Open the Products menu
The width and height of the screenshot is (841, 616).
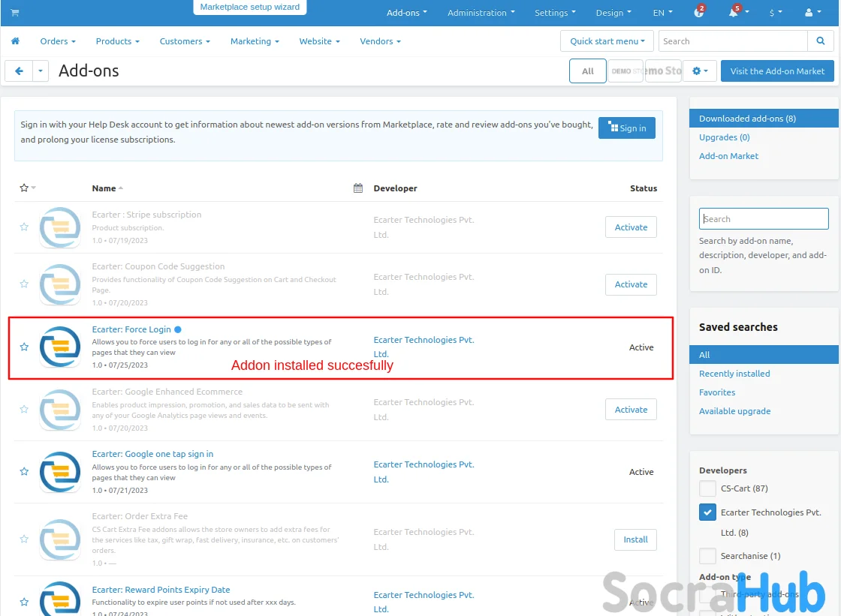point(117,41)
